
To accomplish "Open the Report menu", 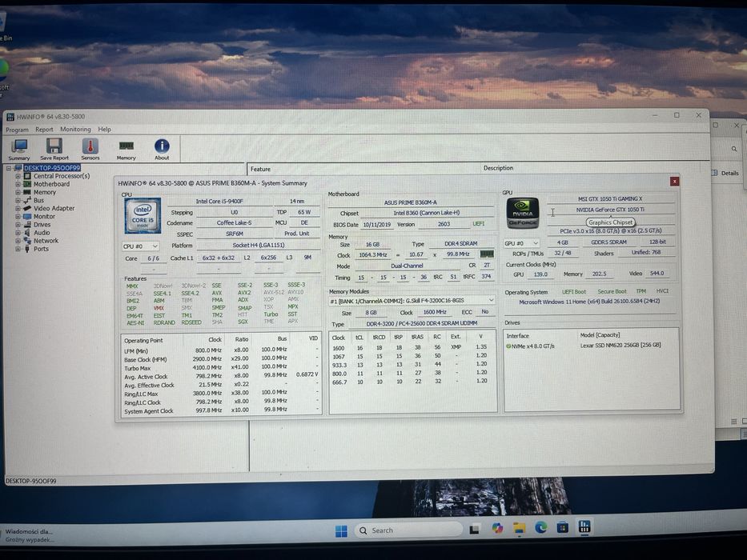I will [x=44, y=129].
